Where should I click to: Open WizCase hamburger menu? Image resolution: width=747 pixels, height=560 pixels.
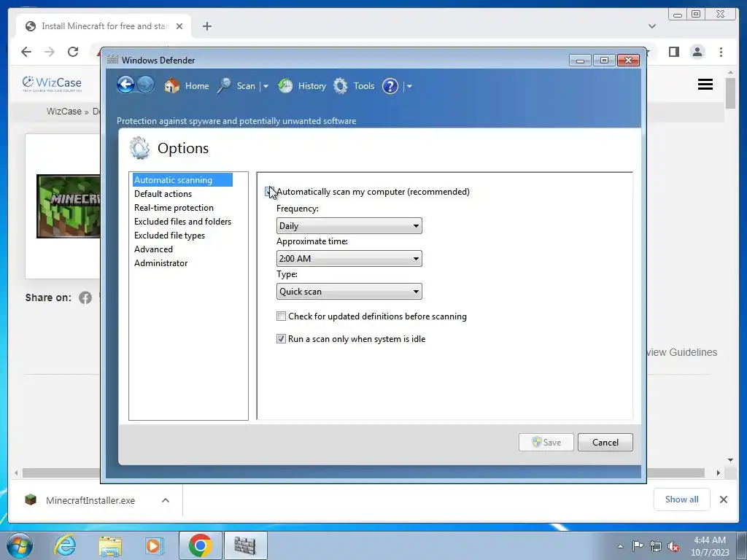click(x=705, y=85)
